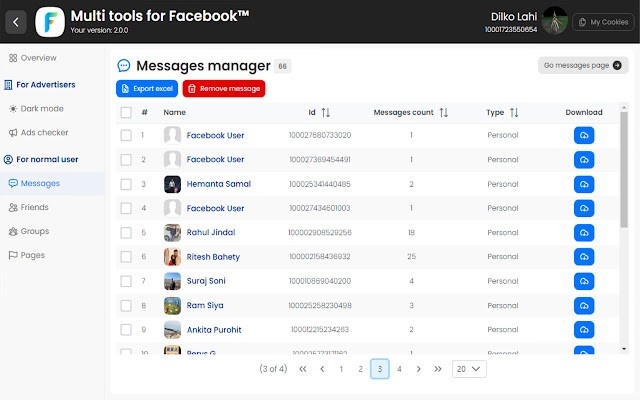This screenshot has height=400, width=640.
Task: Open Hemanta Samal profile link
Action: pos(219,184)
